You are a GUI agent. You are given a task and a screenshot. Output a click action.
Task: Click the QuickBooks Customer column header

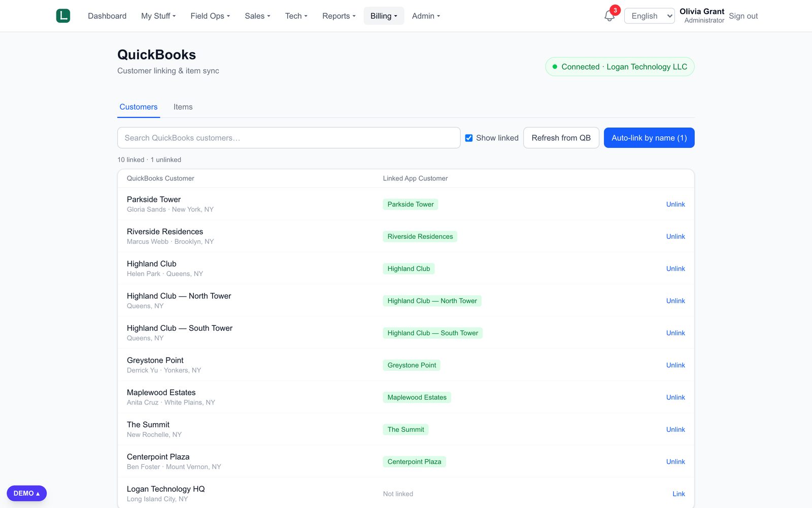pos(160,178)
